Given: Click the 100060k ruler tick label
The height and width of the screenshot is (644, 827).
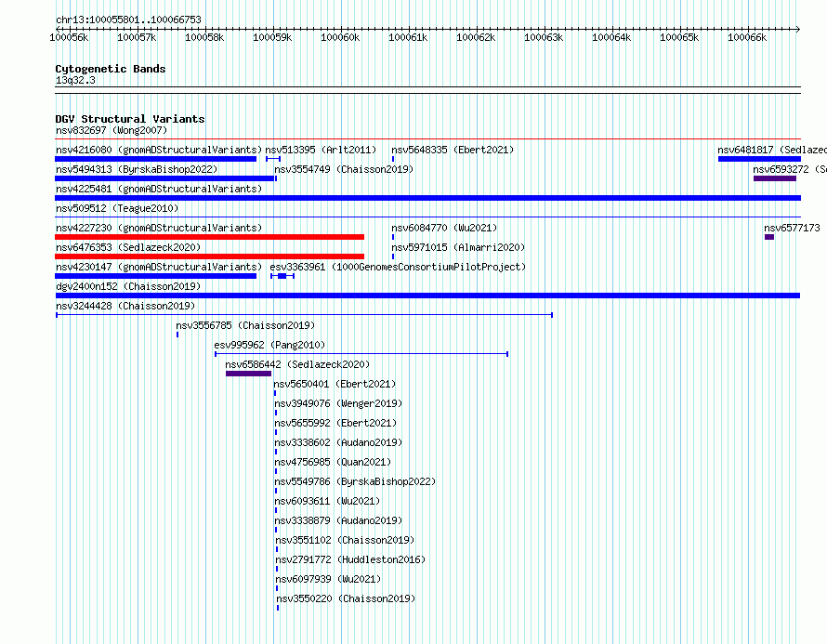Looking at the screenshot, I should (340, 37).
